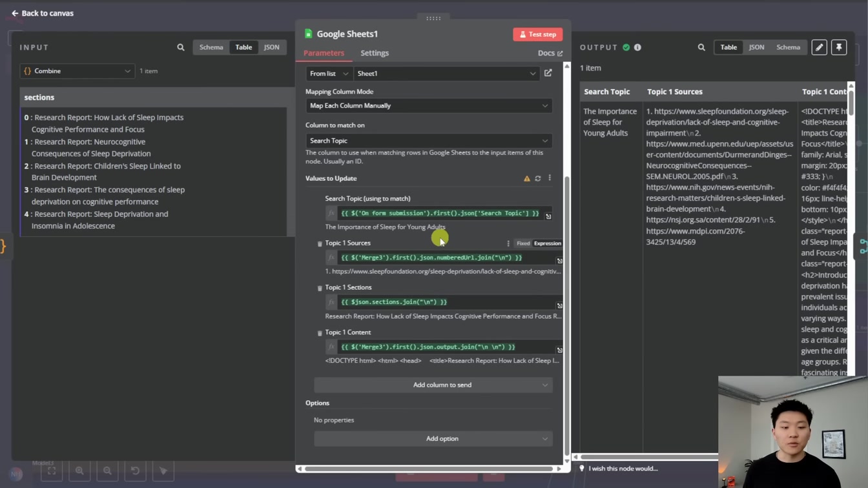Click the Search Topic expression field
This screenshot has height=488, width=868.
[x=439, y=213]
